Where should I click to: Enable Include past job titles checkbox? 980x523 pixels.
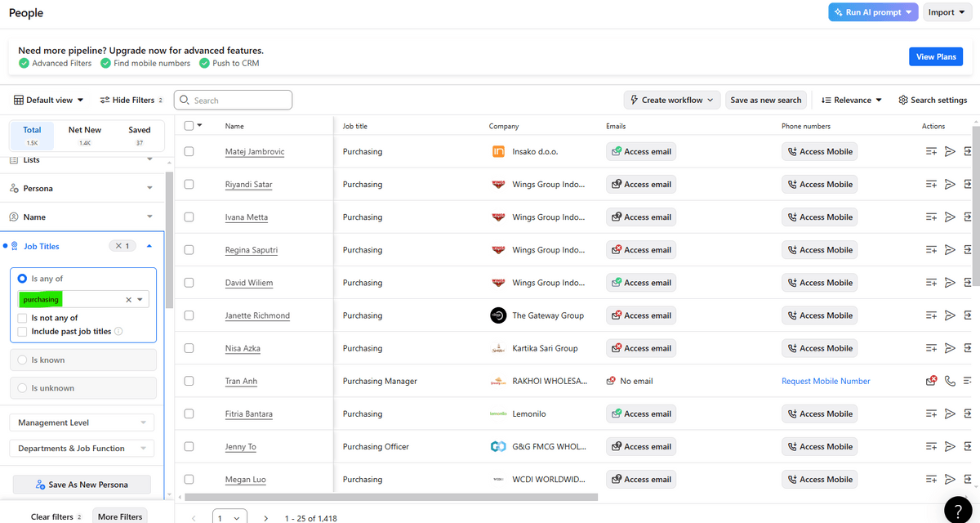23,332
